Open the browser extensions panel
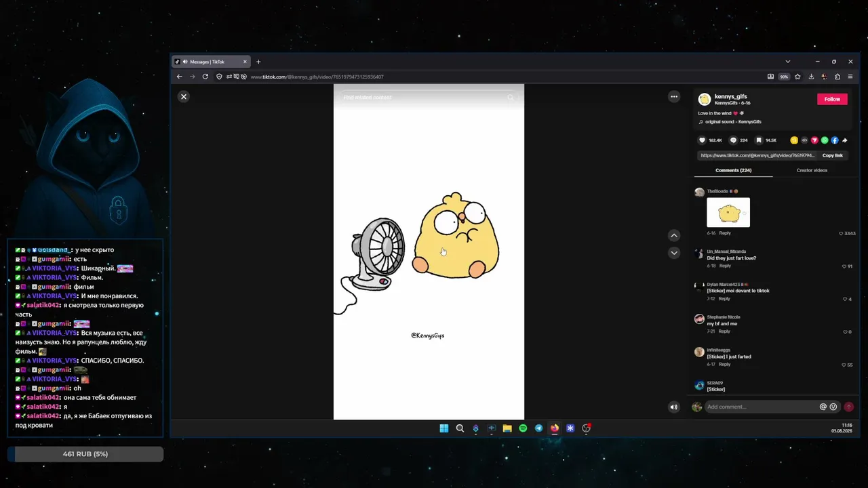Viewport: 868px width, 488px height. (x=837, y=77)
